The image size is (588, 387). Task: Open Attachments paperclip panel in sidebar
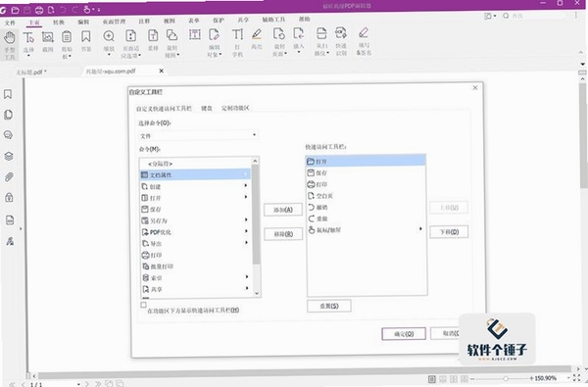(x=9, y=176)
